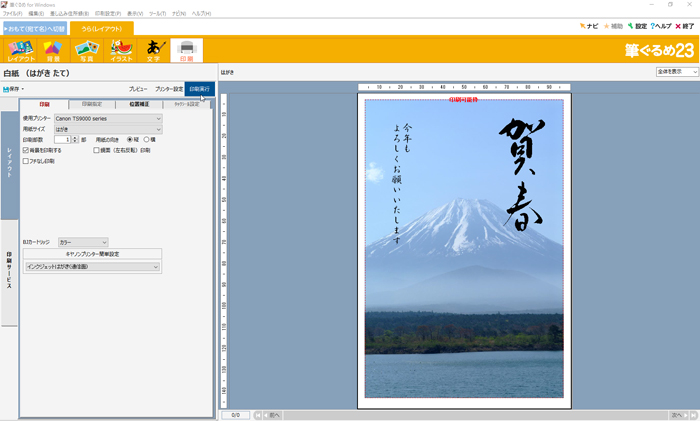Select the 文字 text tool
The image size is (700, 421).
[x=153, y=50]
